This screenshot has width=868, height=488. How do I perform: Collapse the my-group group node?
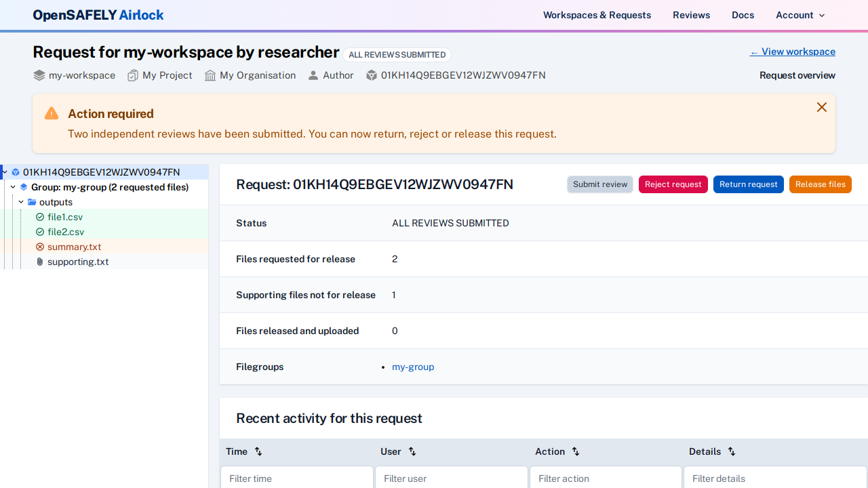pyautogui.click(x=12, y=187)
